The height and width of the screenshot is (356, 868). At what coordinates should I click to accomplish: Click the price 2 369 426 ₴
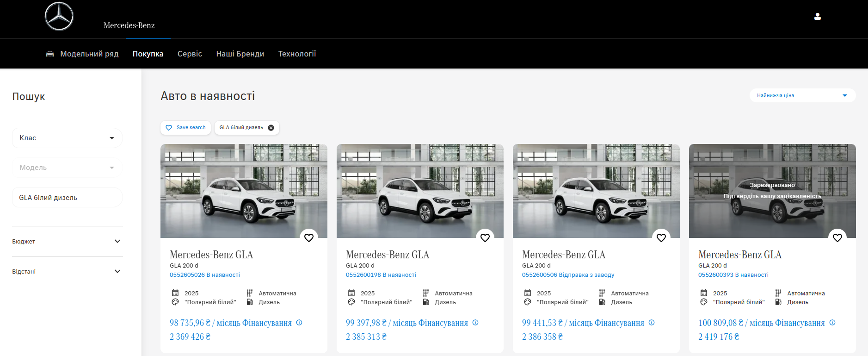click(190, 337)
